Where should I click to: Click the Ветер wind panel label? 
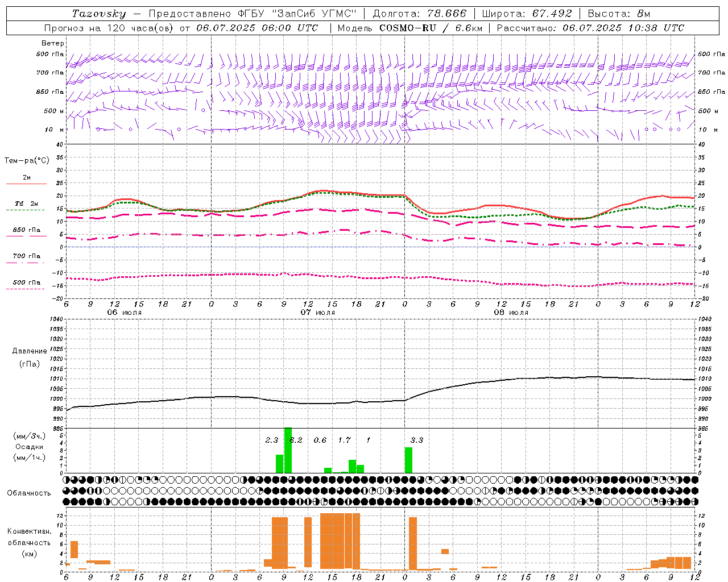52,43
